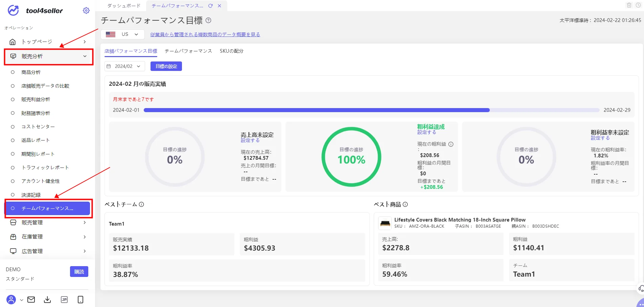The width and height of the screenshot is (644, 307).
Task: Click the 販売管理 store icon
Action: pyautogui.click(x=13, y=223)
